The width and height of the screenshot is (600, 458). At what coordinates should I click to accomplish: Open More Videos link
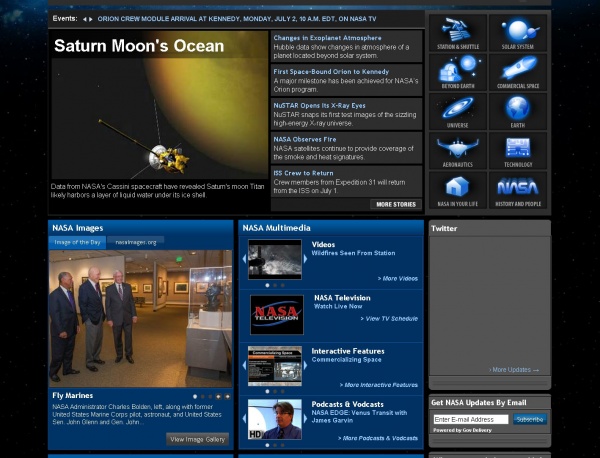pos(398,279)
